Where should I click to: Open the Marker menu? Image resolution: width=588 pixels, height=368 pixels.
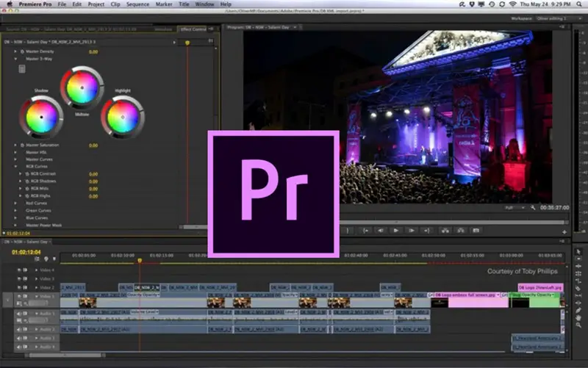163,4
